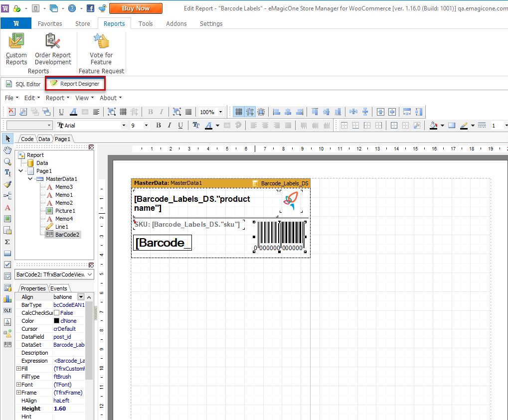This screenshot has width=508, height=420.
Task: Click the Color property swatch clNone
Action: pos(57,321)
